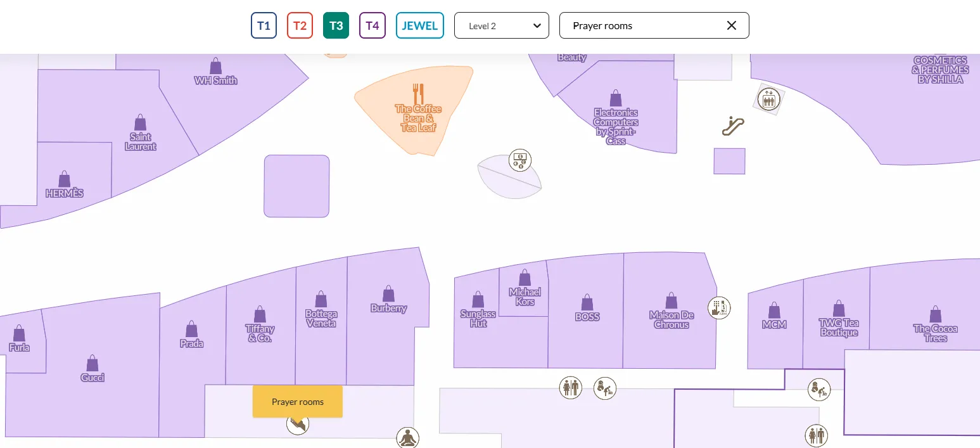The width and height of the screenshot is (980, 448).
Task: Click the WH Smith store name
Action: pyautogui.click(x=216, y=80)
